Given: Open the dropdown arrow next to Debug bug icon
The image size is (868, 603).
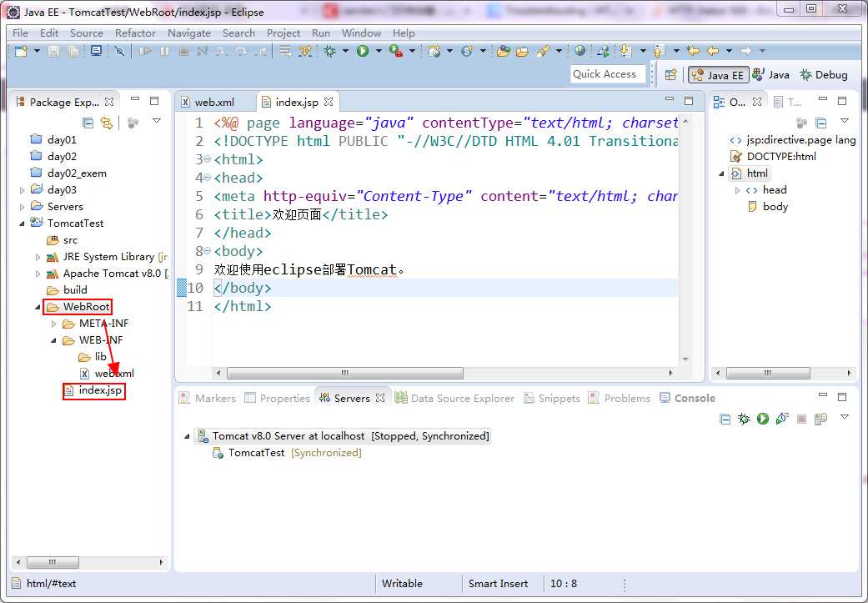Looking at the screenshot, I should (345, 51).
